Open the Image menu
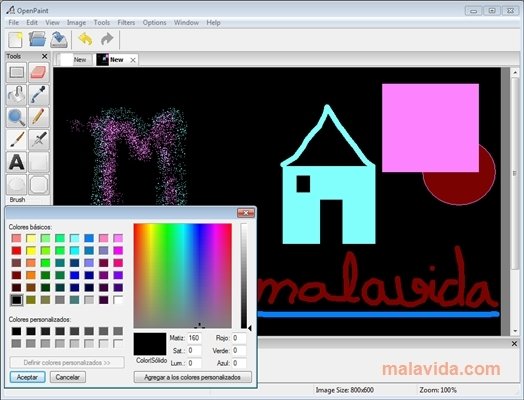Viewport: 524px width, 400px height. click(76, 23)
